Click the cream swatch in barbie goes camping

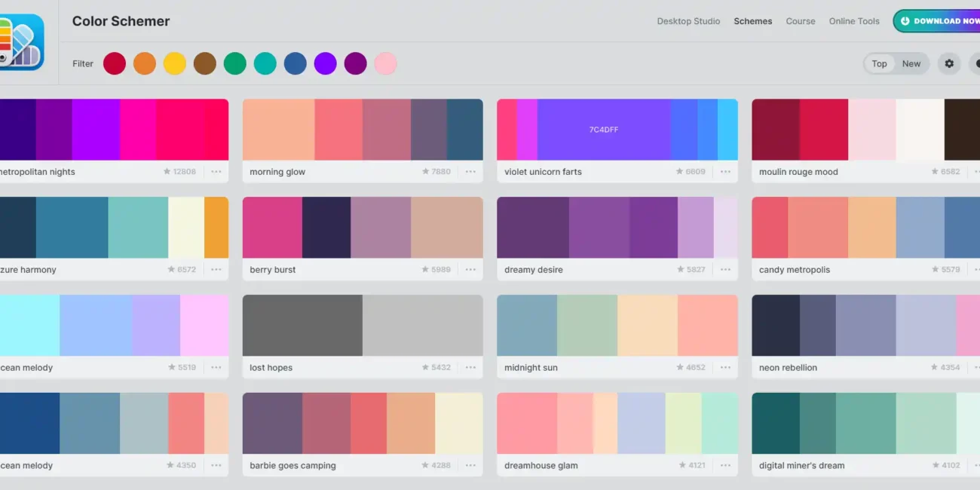click(459, 424)
